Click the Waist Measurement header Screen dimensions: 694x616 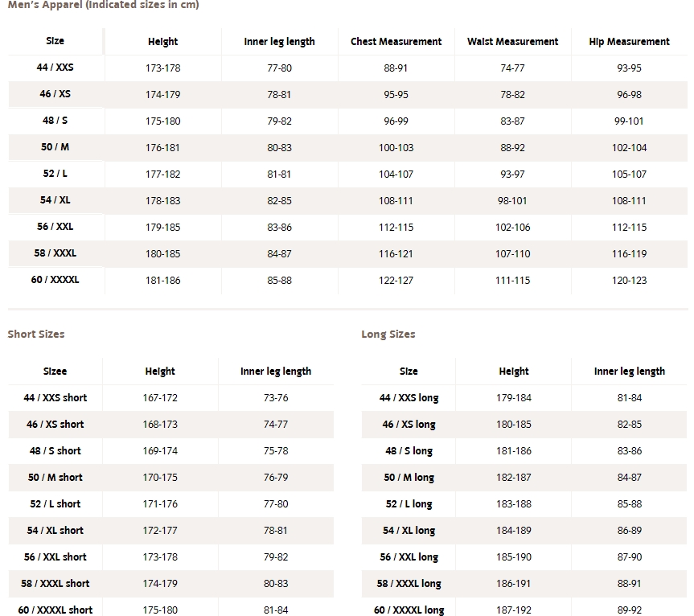pos(512,42)
